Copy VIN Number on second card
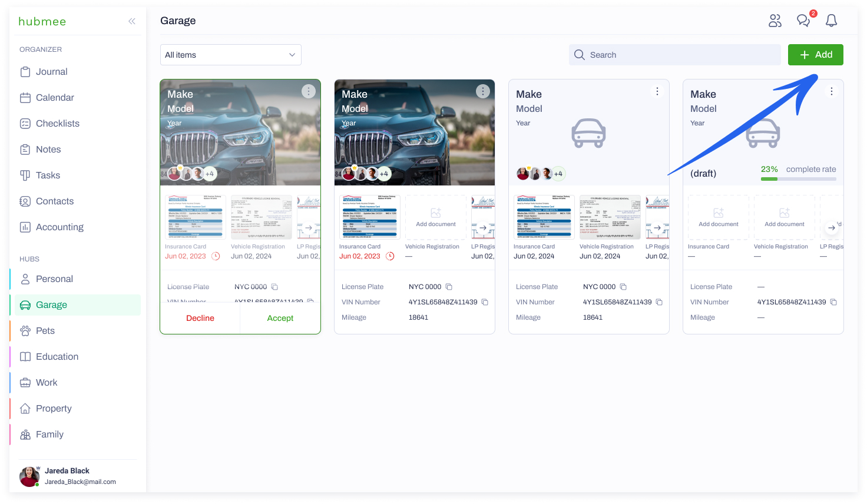 pyautogui.click(x=485, y=302)
